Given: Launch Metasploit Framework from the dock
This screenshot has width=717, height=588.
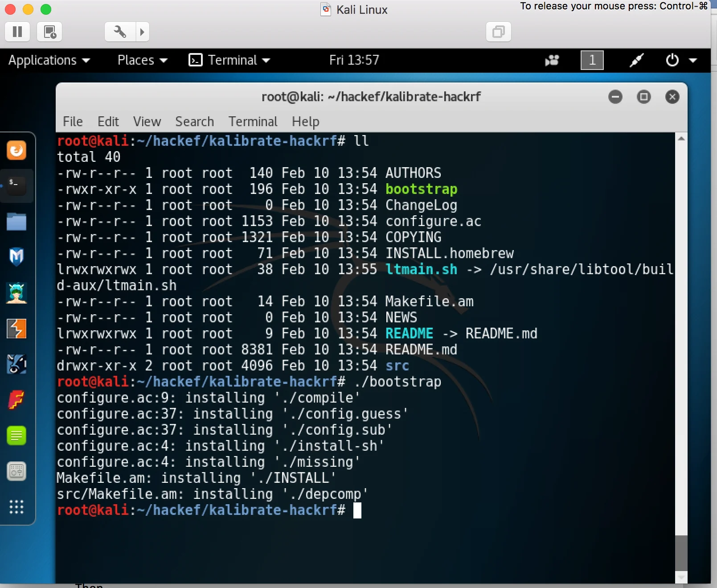Looking at the screenshot, I should [x=16, y=257].
